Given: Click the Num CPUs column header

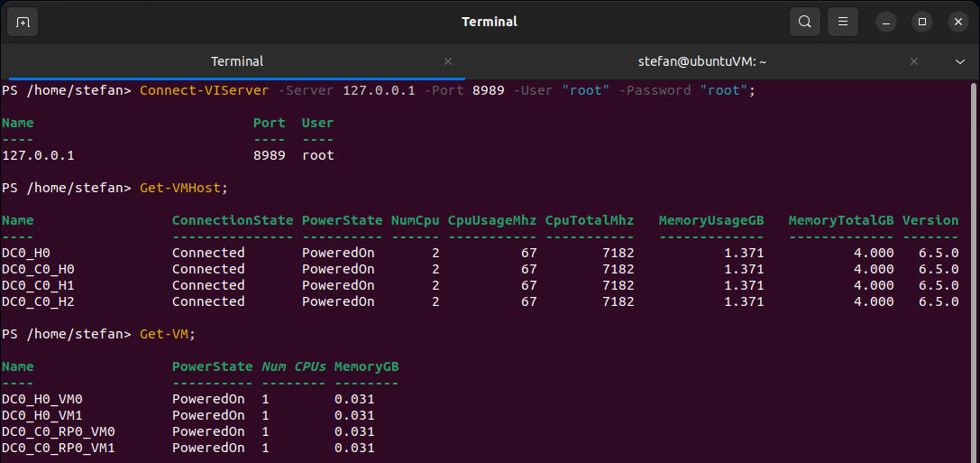Looking at the screenshot, I should click(x=294, y=366).
